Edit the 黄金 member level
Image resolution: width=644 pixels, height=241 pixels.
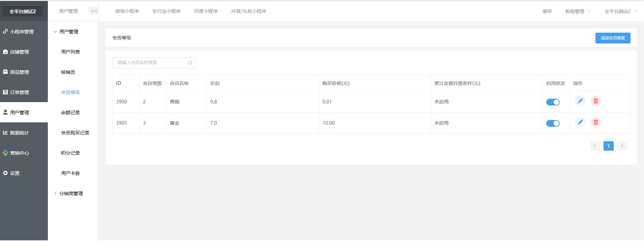pyautogui.click(x=580, y=122)
